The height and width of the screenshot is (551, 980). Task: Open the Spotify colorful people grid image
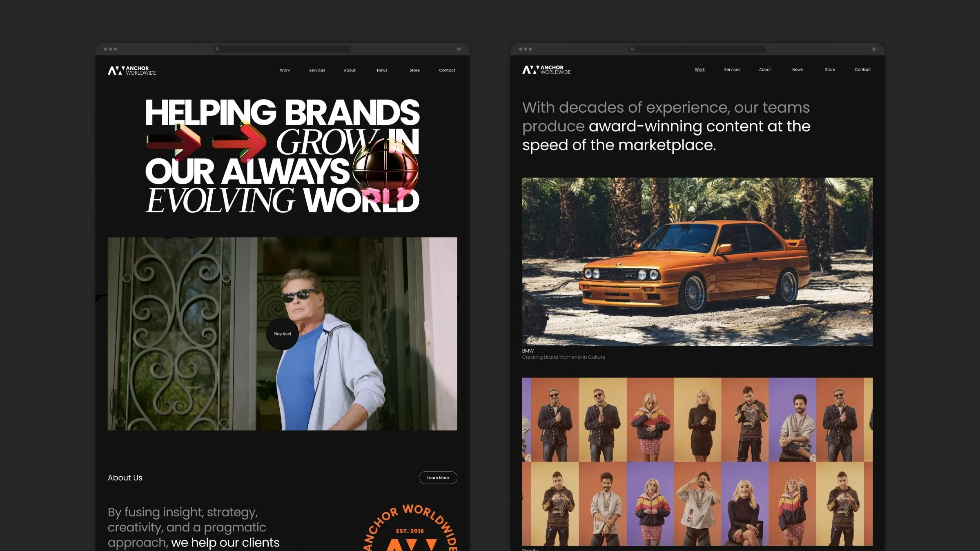pos(697,461)
